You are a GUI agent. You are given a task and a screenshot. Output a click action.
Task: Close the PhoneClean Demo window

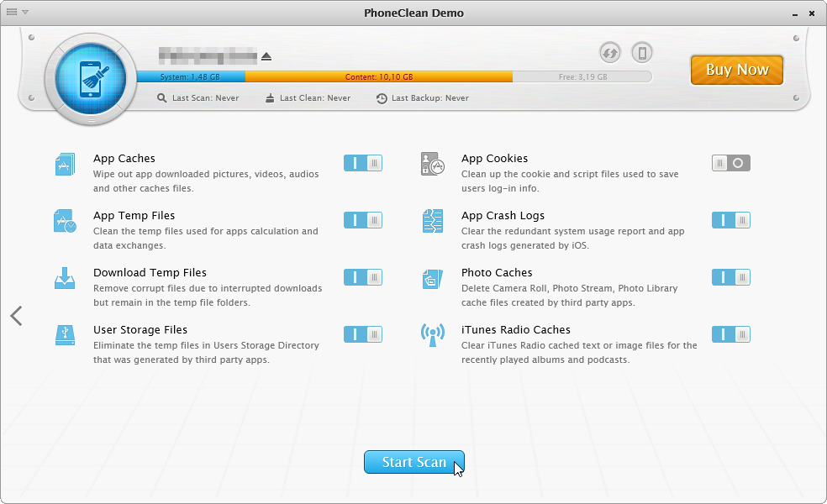coord(812,13)
